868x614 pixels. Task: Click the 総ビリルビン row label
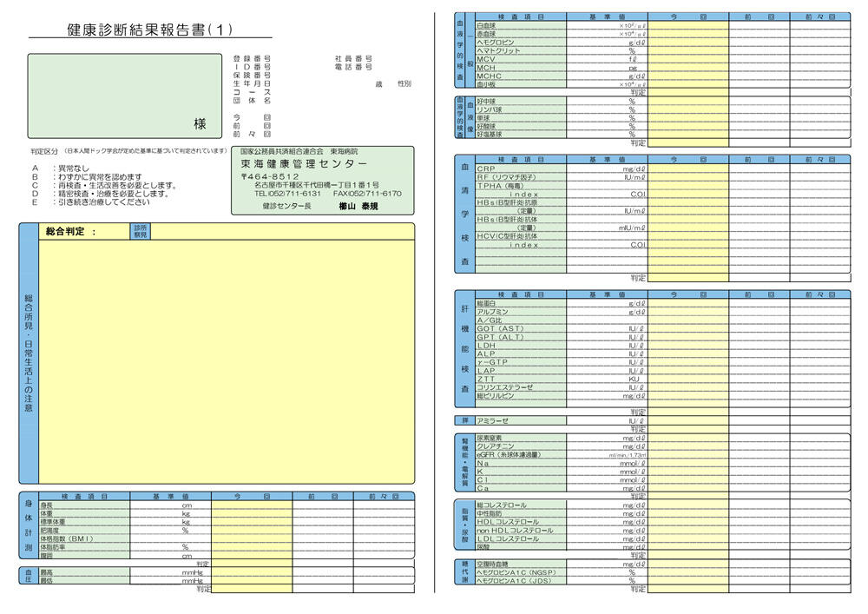(496, 396)
